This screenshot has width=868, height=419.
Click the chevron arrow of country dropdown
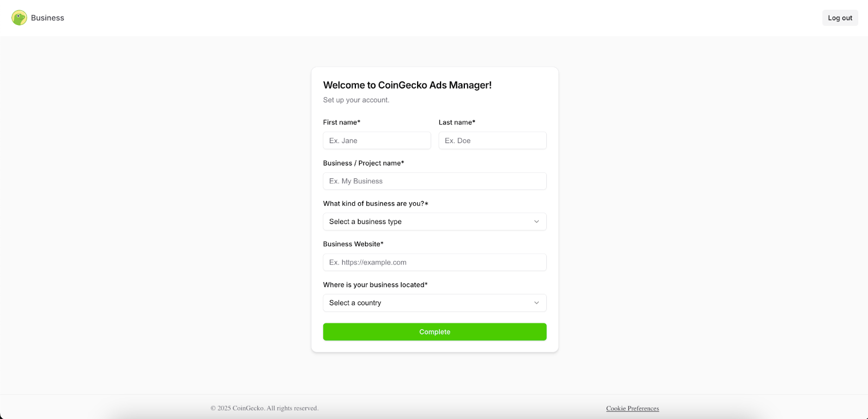(537, 303)
